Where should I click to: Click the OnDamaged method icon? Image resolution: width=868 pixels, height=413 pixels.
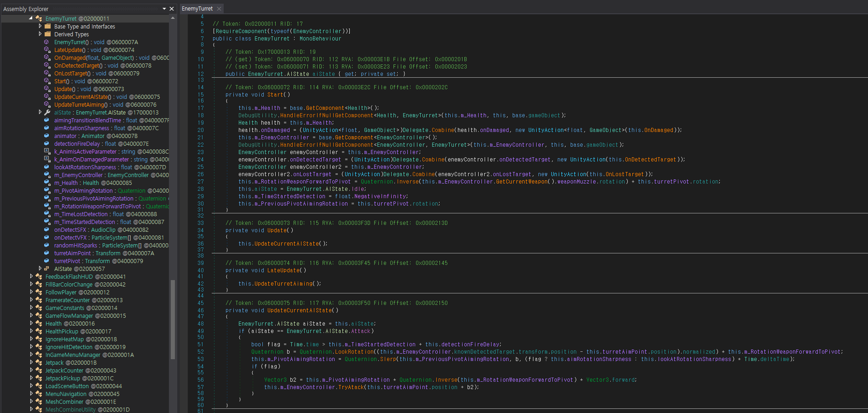tap(46, 57)
